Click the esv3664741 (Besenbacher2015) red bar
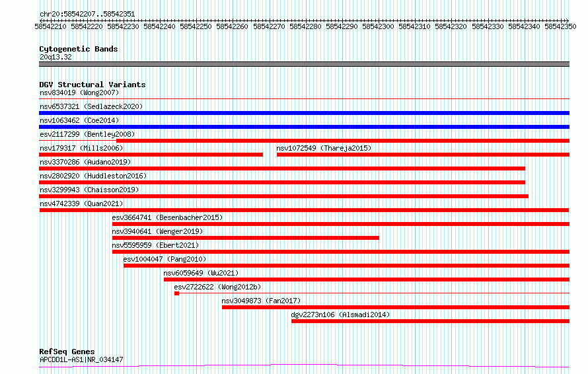The image size is (588, 374). coord(341,224)
